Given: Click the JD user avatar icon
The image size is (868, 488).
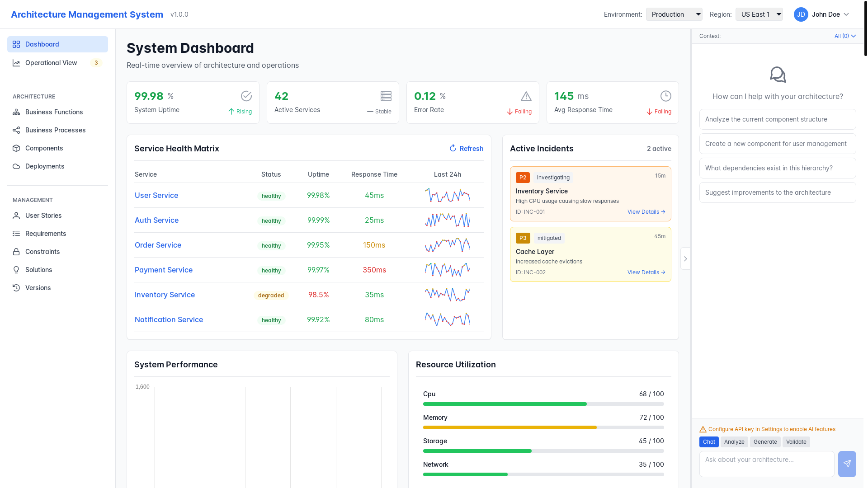Looking at the screenshot, I should 801,14.
